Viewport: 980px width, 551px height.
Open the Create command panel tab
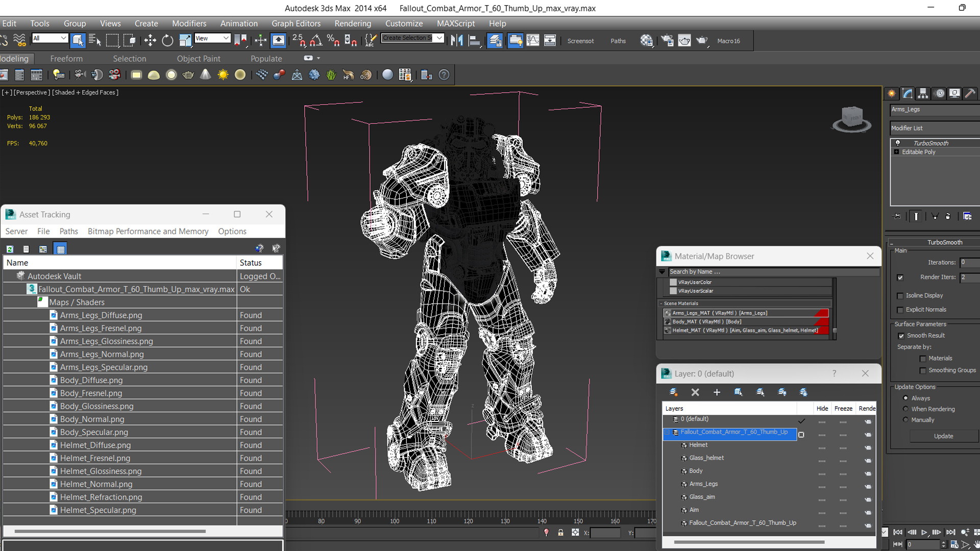pos(892,93)
